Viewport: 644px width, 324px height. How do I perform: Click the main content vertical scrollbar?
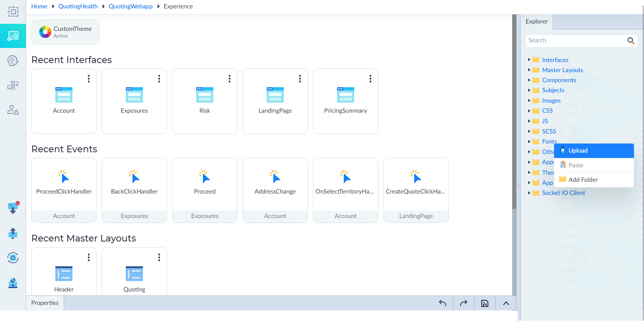click(x=514, y=112)
